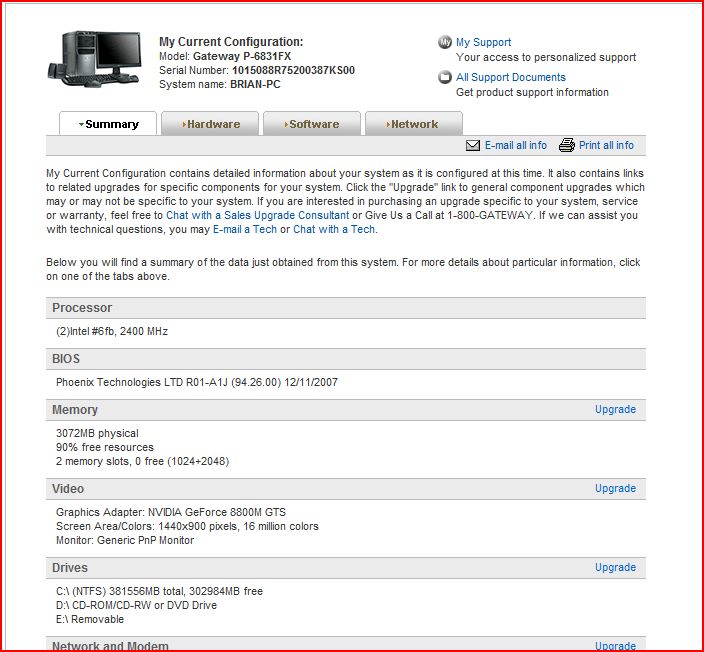Click E-mail all info link
704x652 pixels.
pyautogui.click(x=515, y=145)
